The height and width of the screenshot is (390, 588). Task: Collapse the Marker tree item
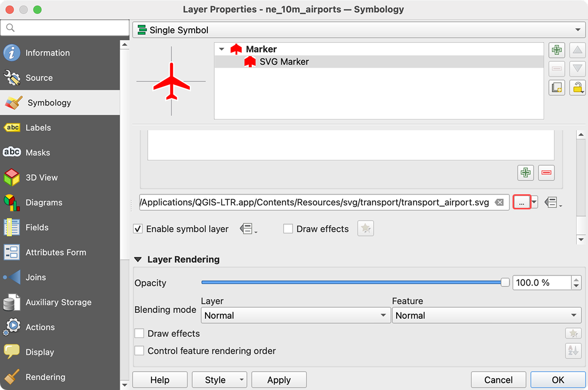coord(221,49)
